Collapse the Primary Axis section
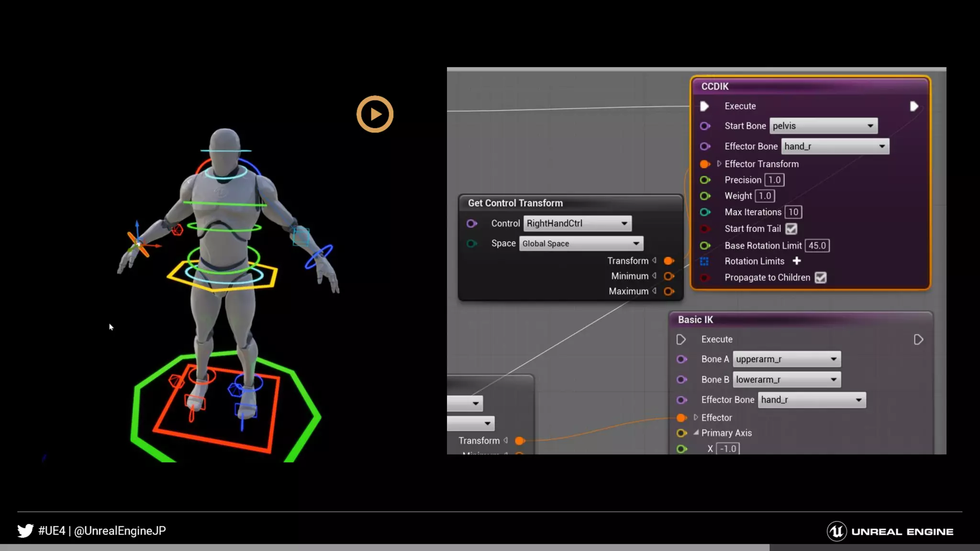The width and height of the screenshot is (980, 551). pyautogui.click(x=696, y=433)
